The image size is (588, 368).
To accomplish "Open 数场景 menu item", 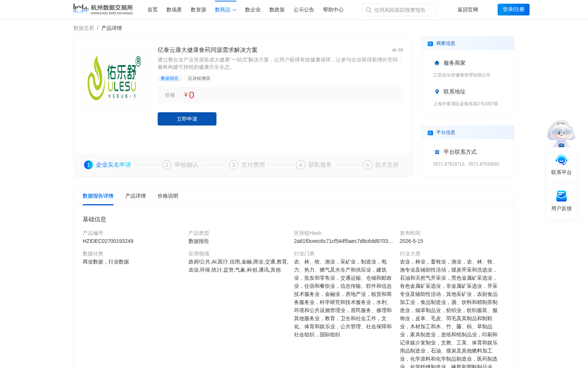I will (174, 10).
